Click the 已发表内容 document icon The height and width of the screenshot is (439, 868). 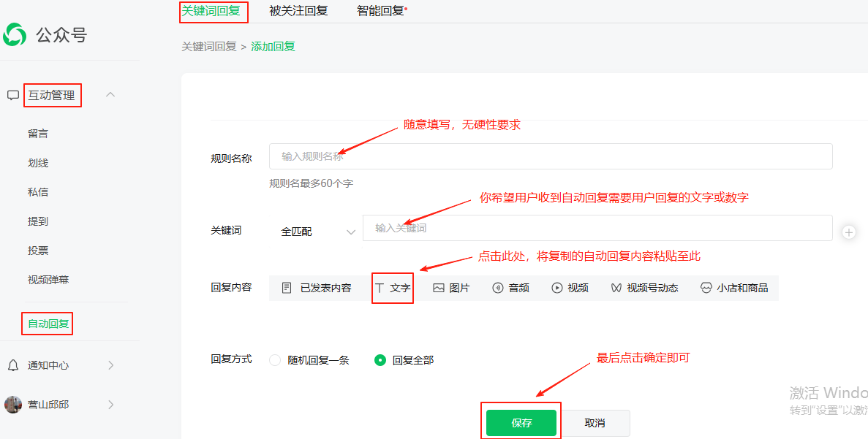pos(286,288)
